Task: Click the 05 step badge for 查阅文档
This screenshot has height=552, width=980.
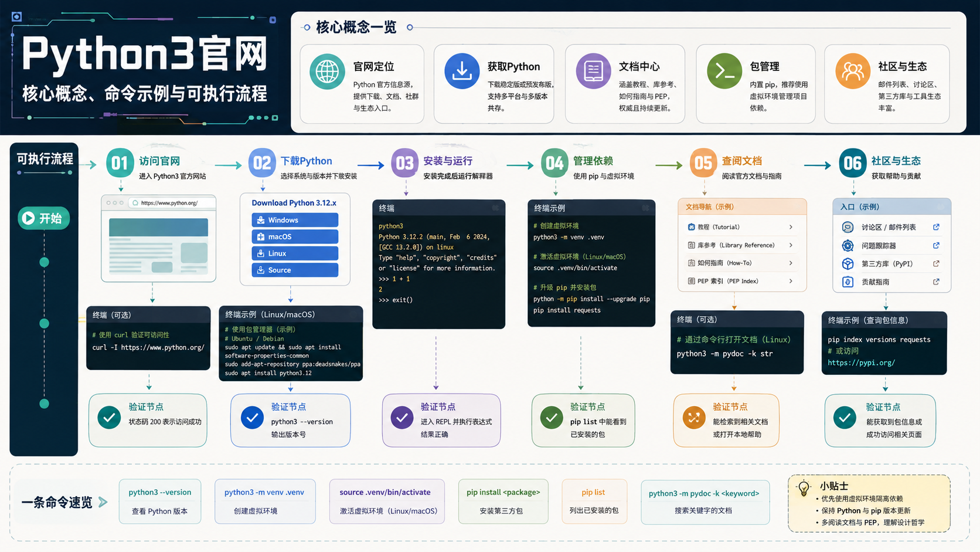Action: [703, 163]
